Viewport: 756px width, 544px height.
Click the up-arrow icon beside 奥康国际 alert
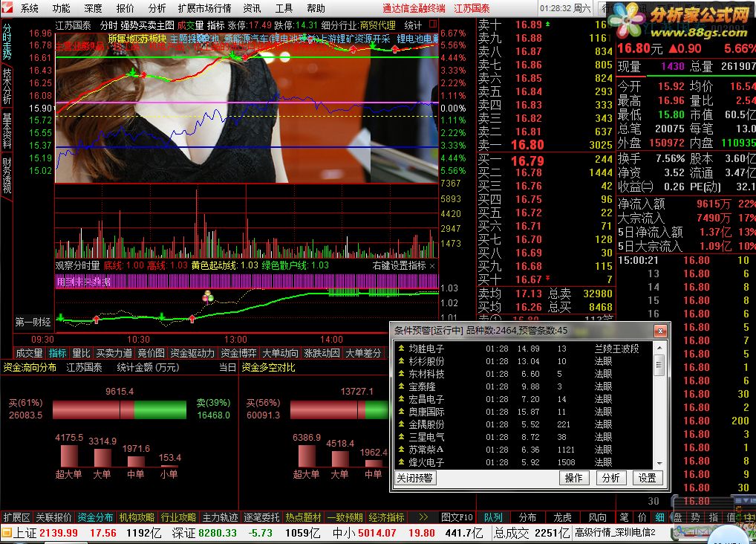coord(401,411)
